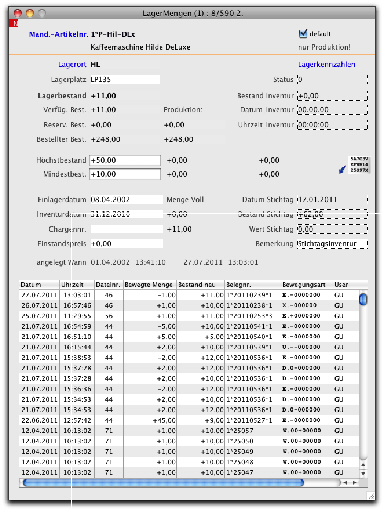
Task: Click the vertical scrollbar thumb of the table
Action: (x=363, y=299)
